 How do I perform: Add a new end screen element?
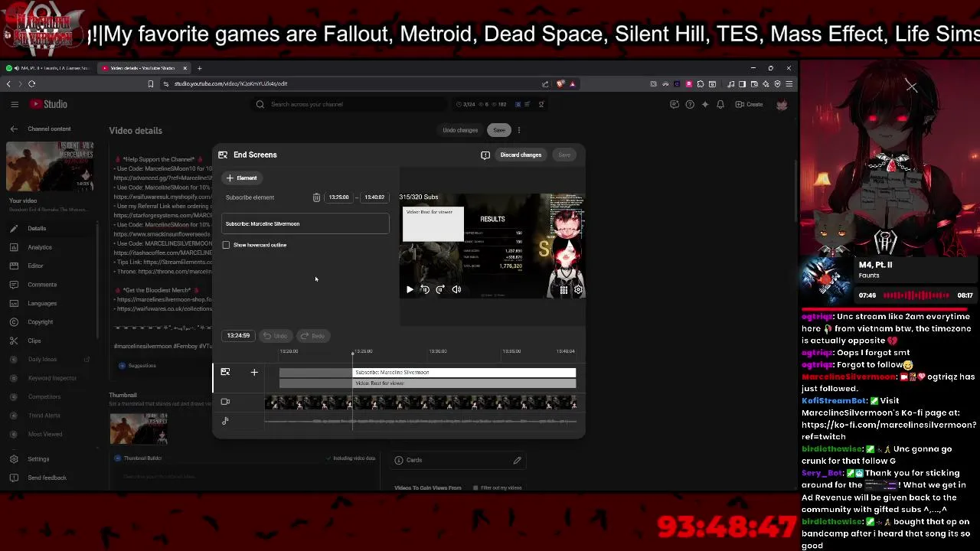click(x=242, y=178)
